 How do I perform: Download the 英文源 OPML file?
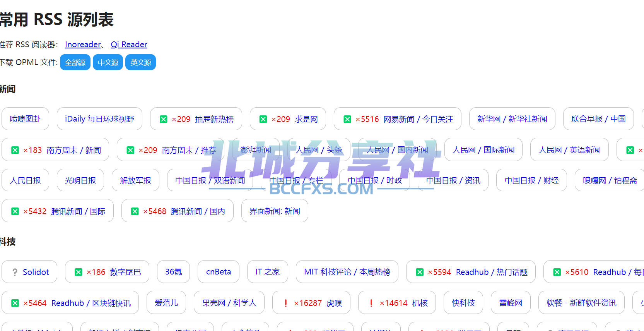(140, 62)
